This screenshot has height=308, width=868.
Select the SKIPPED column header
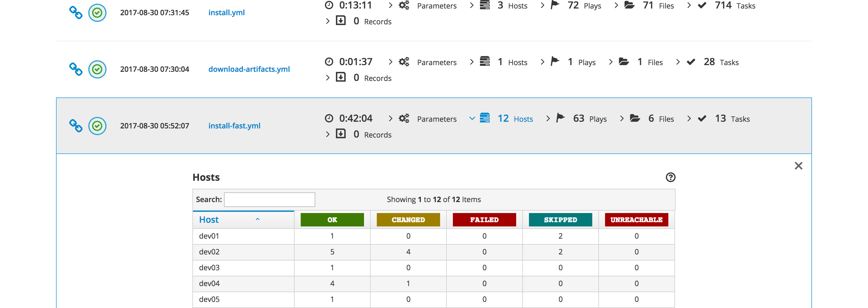(560, 220)
